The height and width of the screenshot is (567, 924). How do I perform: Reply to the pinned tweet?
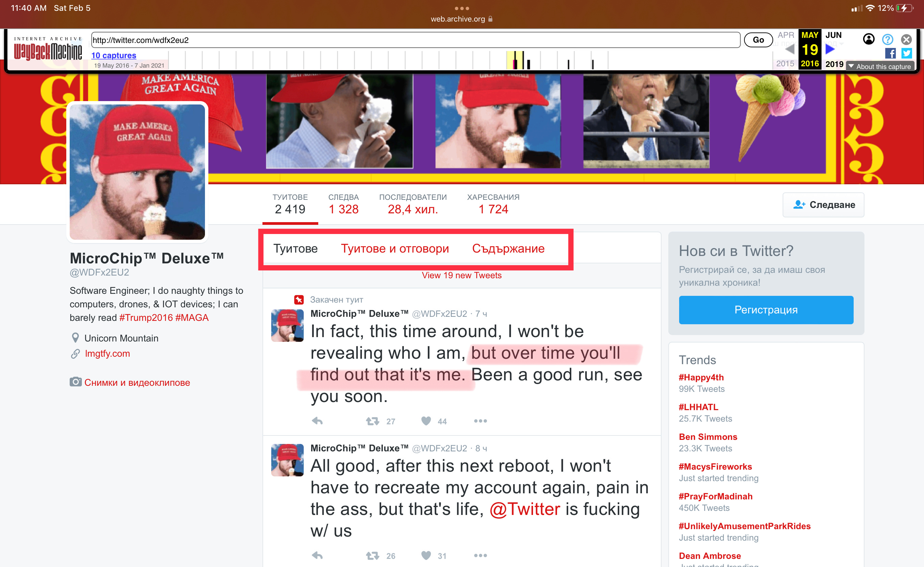317,421
